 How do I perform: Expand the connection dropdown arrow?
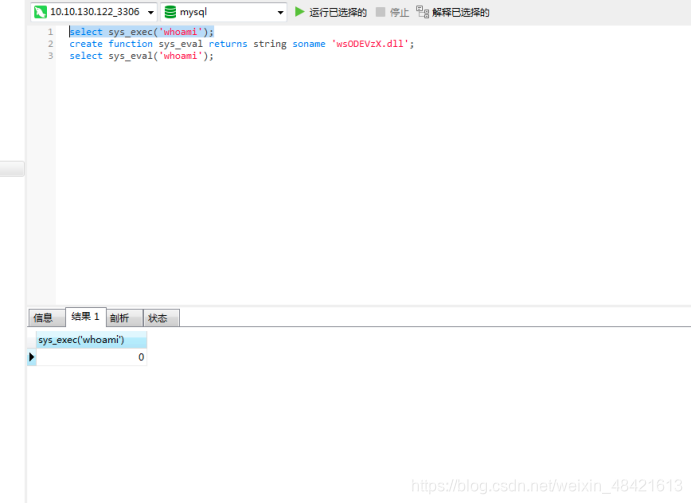point(151,12)
